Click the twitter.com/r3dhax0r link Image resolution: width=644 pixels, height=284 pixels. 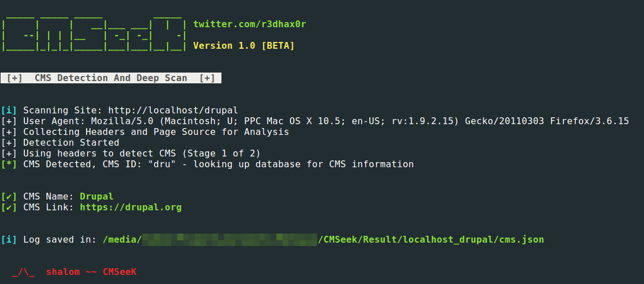(x=250, y=24)
